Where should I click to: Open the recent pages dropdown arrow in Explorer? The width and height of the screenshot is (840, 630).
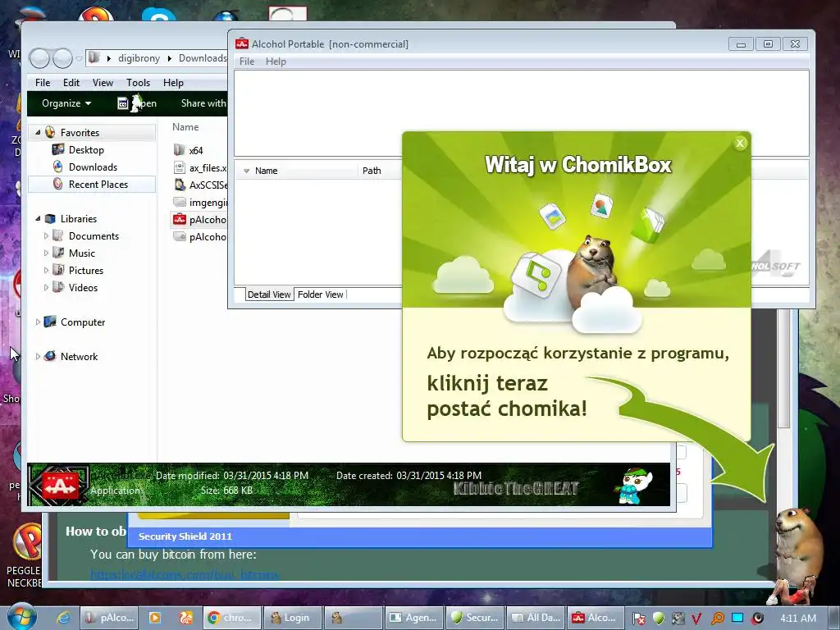[79, 58]
